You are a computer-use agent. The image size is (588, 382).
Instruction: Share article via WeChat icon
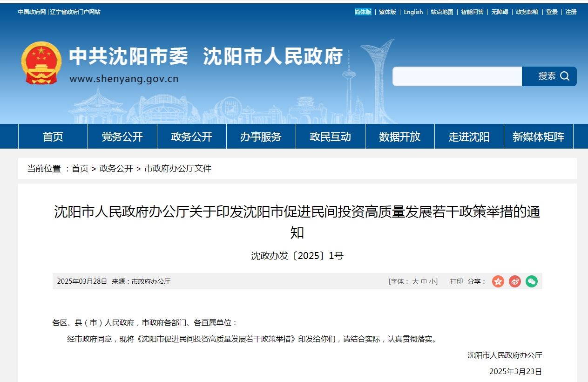(531, 281)
